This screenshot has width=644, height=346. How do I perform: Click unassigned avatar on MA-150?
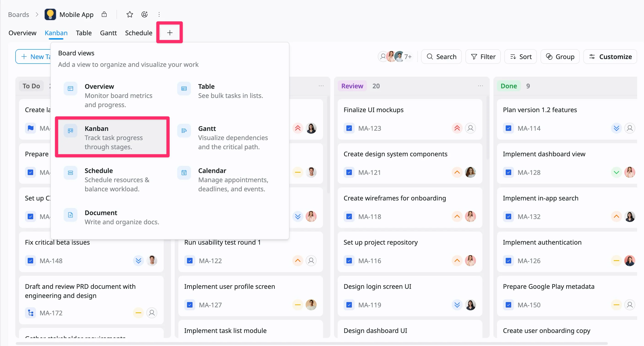(630, 305)
